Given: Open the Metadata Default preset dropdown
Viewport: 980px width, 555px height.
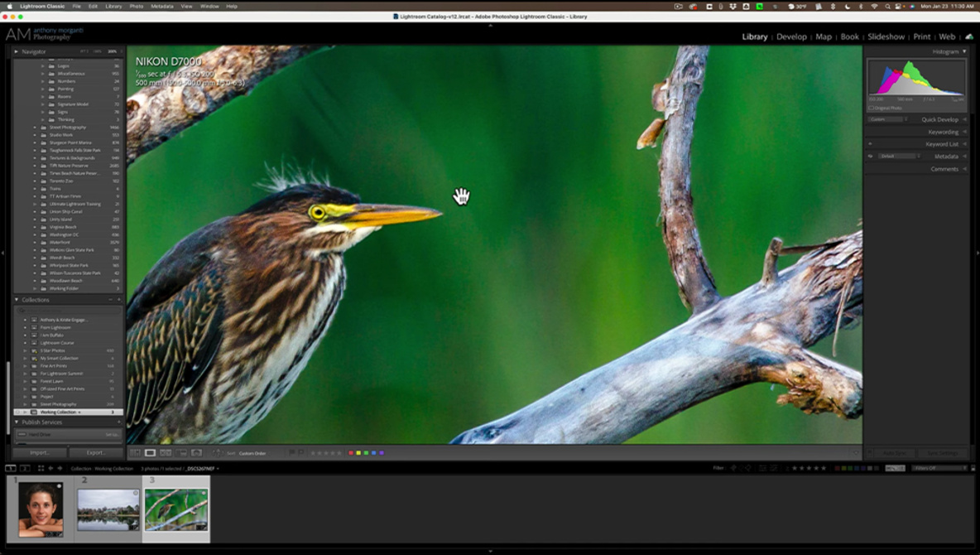Looking at the screenshot, I should tap(900, 157).
